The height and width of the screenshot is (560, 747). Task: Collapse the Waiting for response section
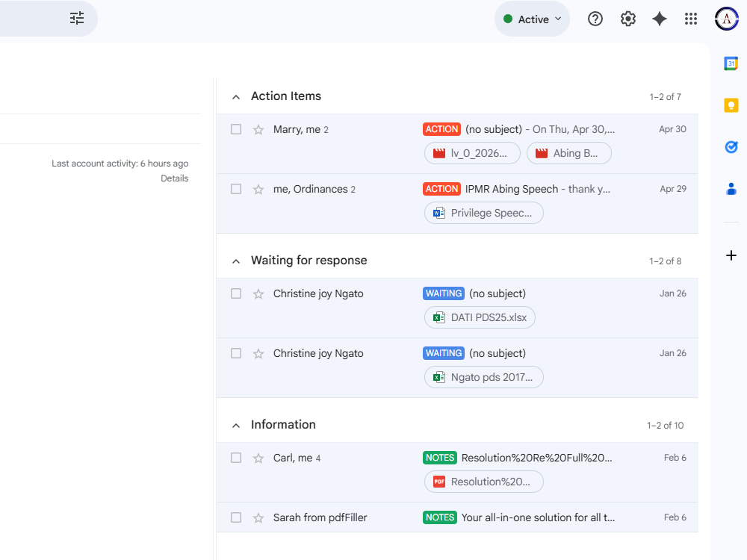(236, 261)
